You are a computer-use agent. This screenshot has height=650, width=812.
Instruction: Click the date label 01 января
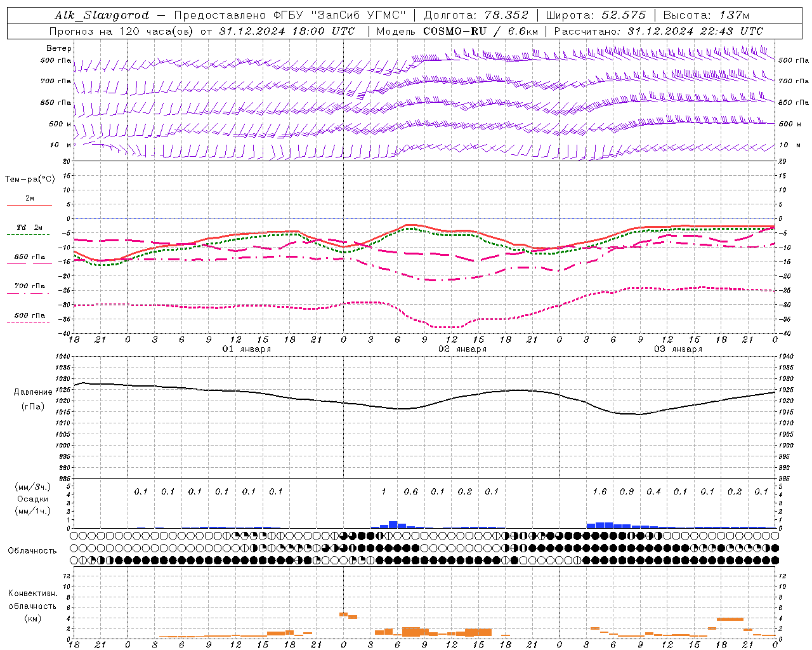click(247, 349)
